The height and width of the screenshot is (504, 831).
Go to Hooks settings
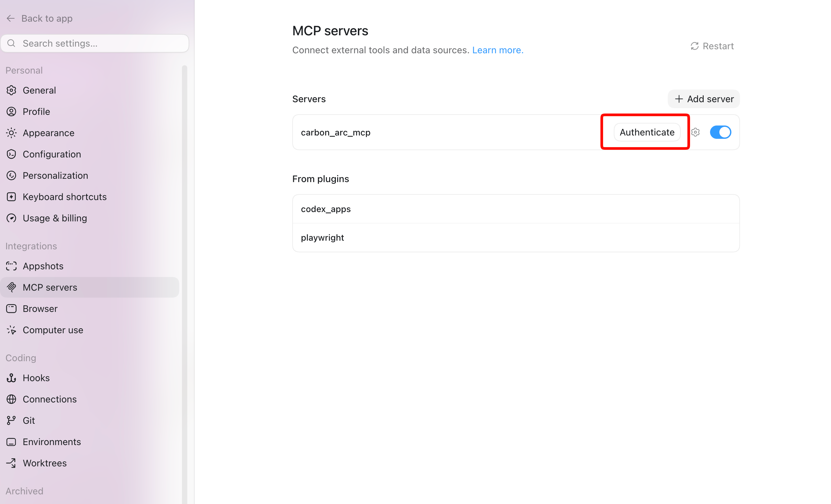click(x=89, y=378)
